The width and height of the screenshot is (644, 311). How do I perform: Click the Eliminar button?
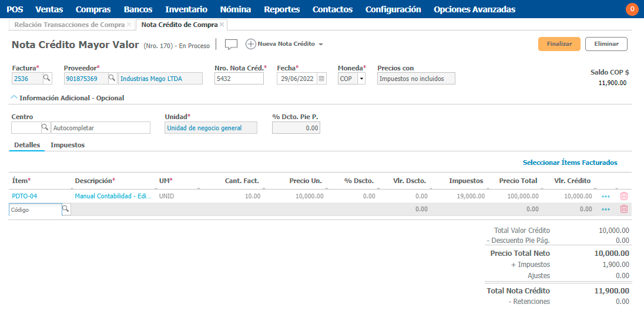(606, 44)
